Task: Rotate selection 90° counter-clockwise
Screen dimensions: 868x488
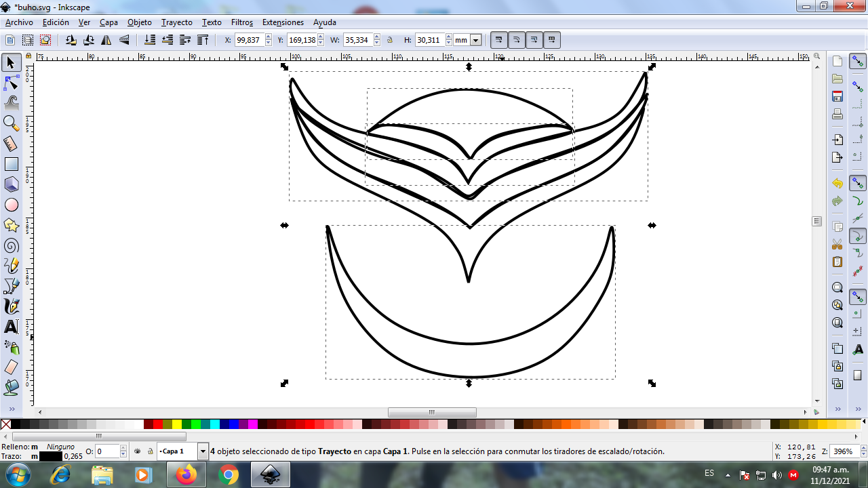Action: 71,40
